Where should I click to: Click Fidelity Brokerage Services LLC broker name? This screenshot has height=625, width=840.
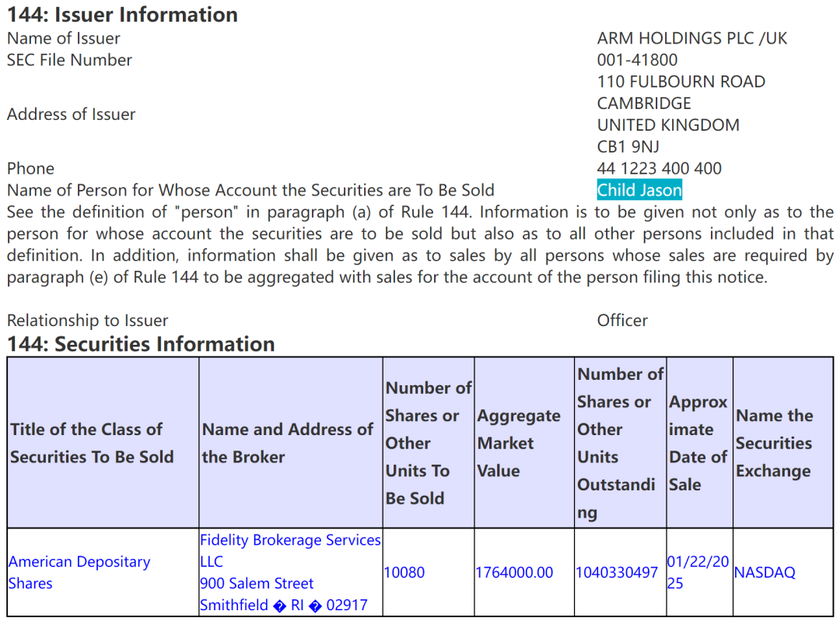point(289,550)
